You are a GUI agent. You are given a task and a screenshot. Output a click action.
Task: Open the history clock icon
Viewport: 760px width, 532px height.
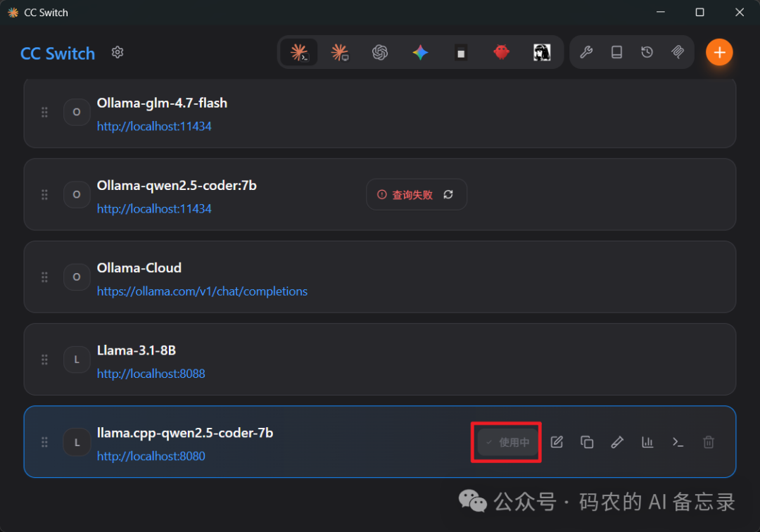click(647, 52)
